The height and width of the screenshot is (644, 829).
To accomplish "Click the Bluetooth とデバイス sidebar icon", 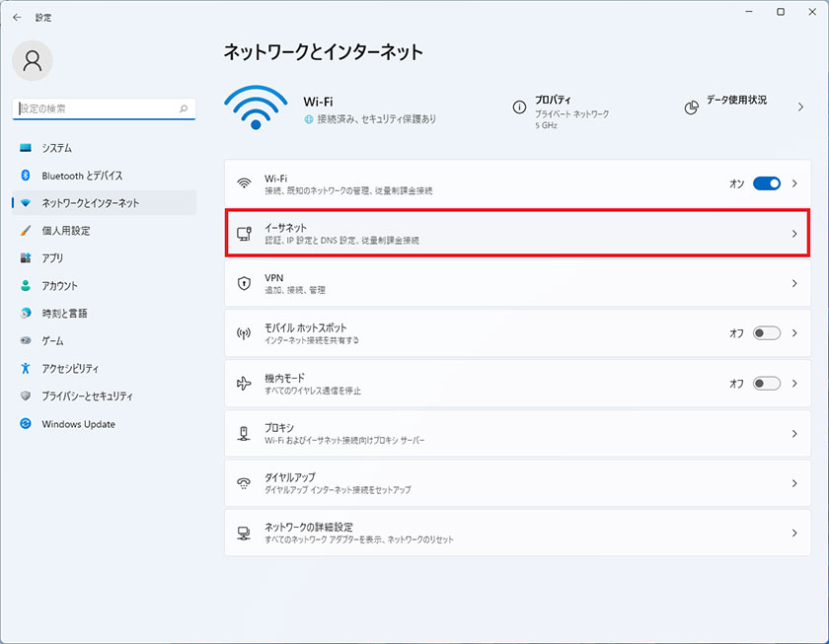I will click(27, 176).
